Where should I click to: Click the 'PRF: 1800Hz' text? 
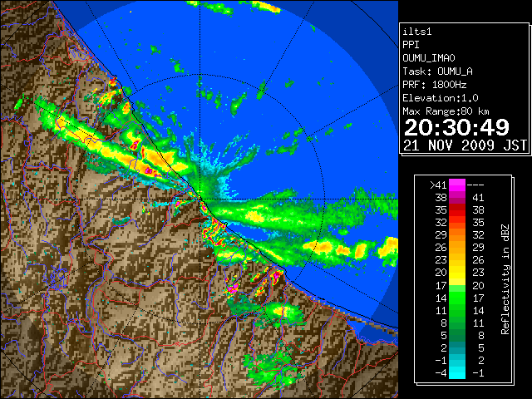click(435, 85)
